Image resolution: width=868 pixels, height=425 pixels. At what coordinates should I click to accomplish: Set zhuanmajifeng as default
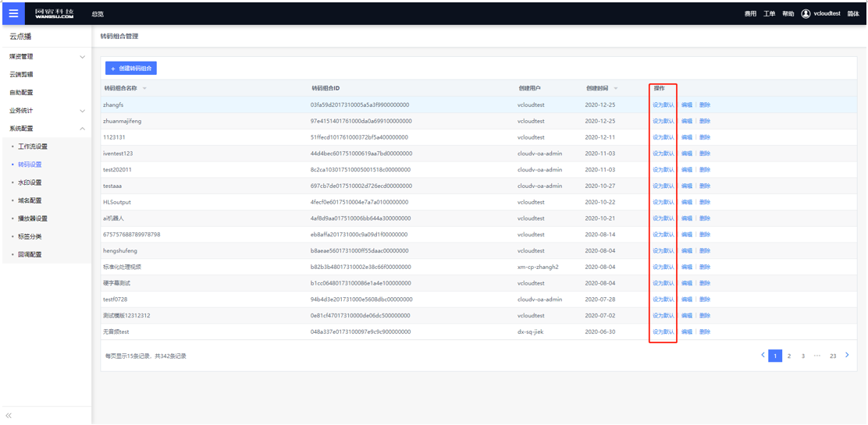coord(663,121)
